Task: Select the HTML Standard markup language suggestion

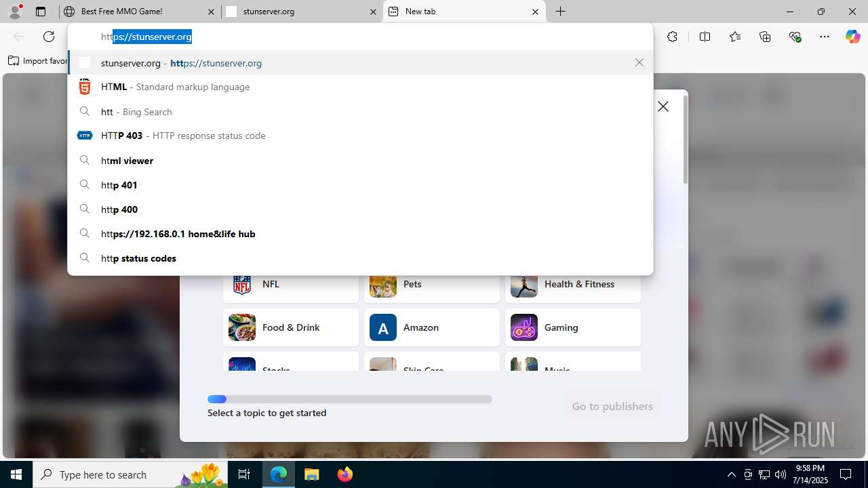Action: pyautogui.click(x=360, y=87)
